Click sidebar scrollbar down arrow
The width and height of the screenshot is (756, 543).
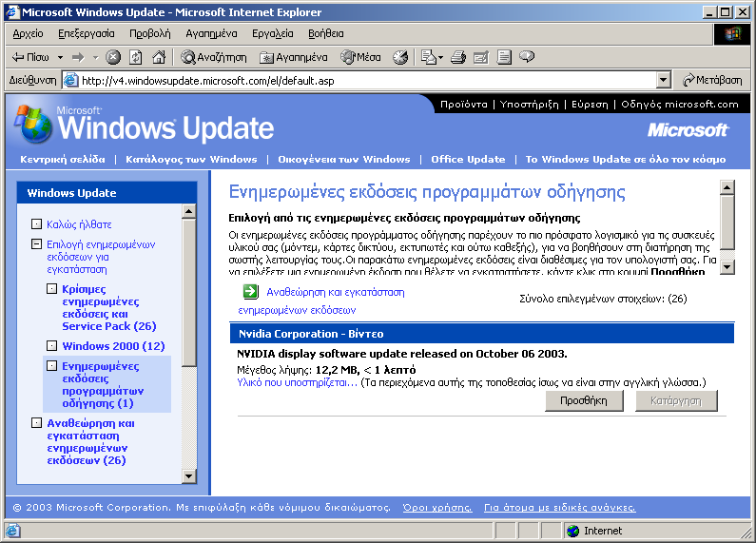(189, 476)
